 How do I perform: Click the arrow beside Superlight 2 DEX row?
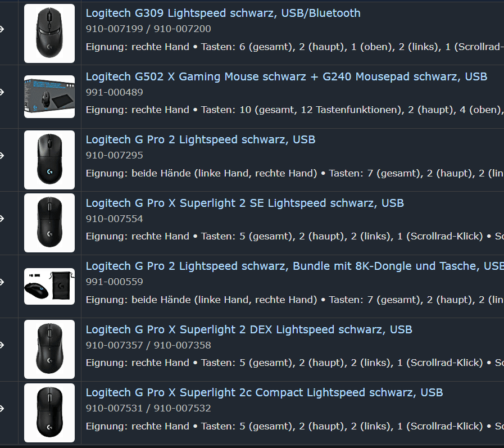click(2, 345)
